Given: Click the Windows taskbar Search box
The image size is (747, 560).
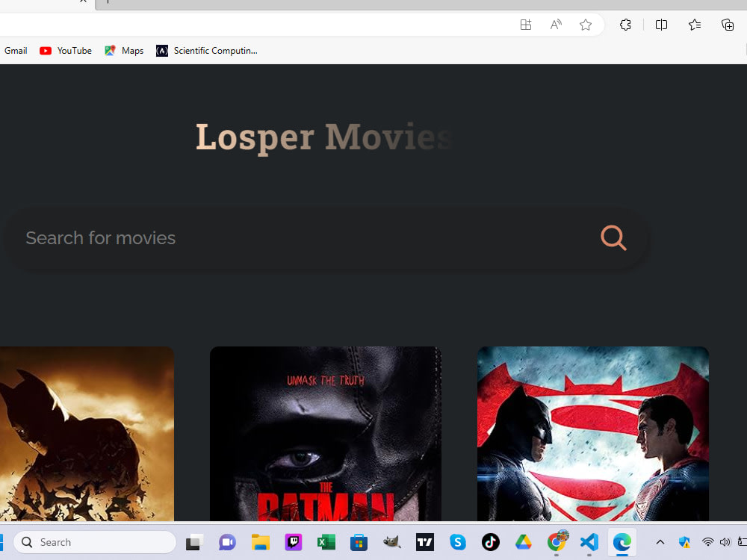Looking at the screenshot, I should 95,542.
